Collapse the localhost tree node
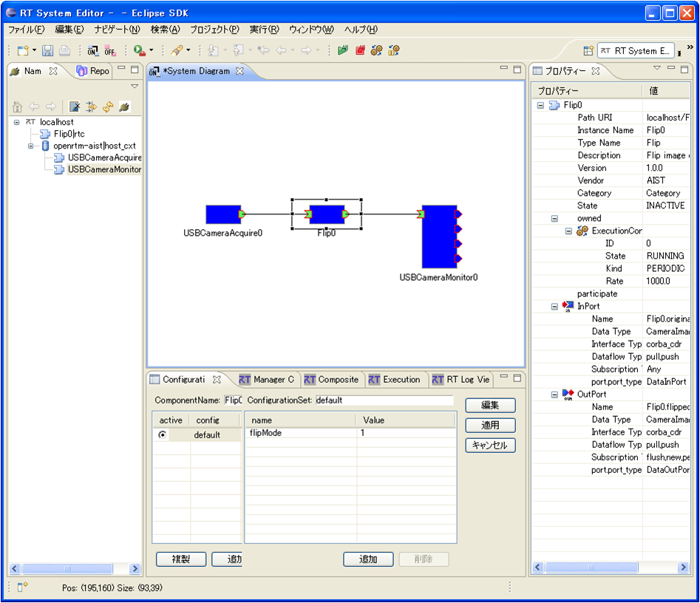Image resolution: width=700 pixels, height=603 pixels. coord(17,122)
